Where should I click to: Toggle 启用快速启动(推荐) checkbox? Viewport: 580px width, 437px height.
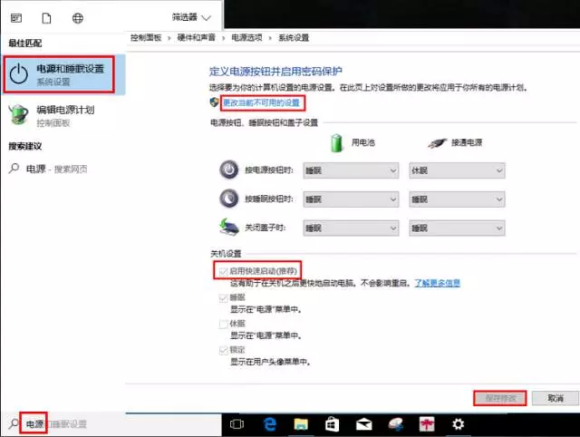[223, 271]
